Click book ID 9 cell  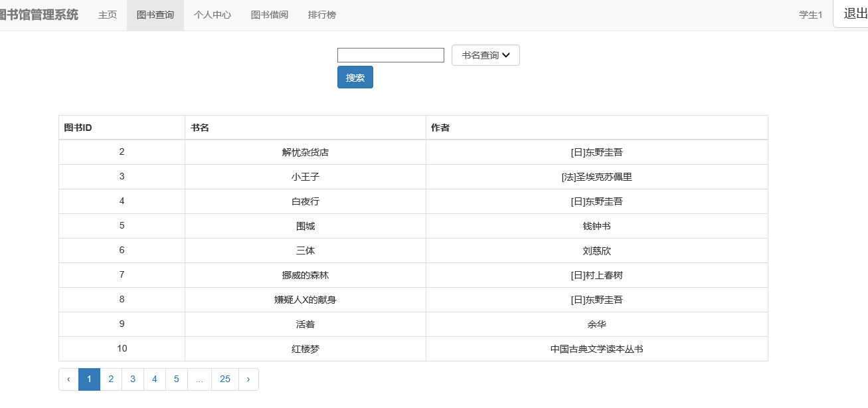(122, 324)
